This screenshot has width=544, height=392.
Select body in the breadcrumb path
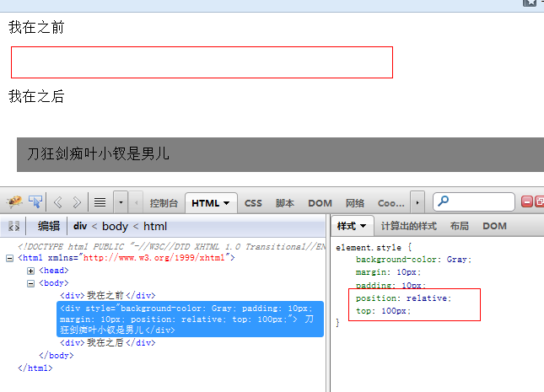coord(115,227)
